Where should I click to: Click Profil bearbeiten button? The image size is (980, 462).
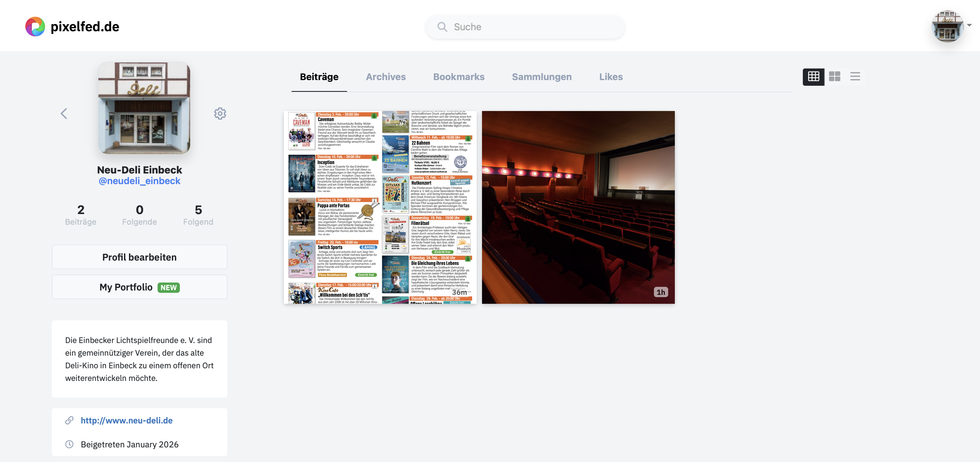click(x=139, y=257)
